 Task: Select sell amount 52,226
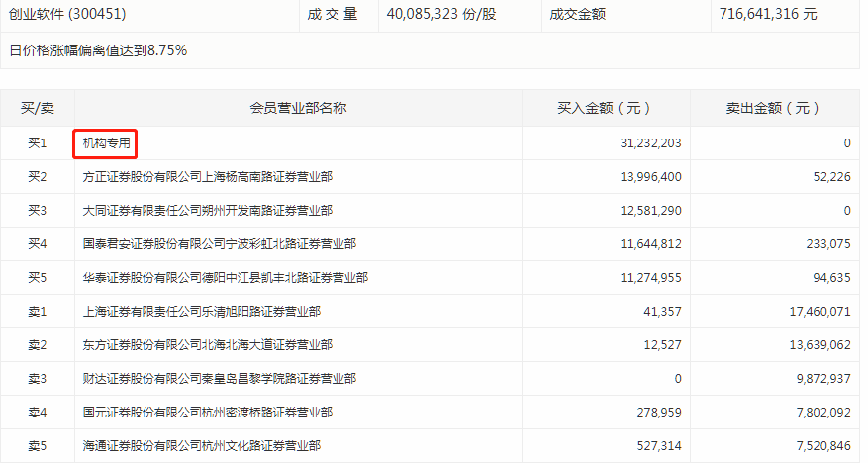pyautogui.click(x=831, y=177)
